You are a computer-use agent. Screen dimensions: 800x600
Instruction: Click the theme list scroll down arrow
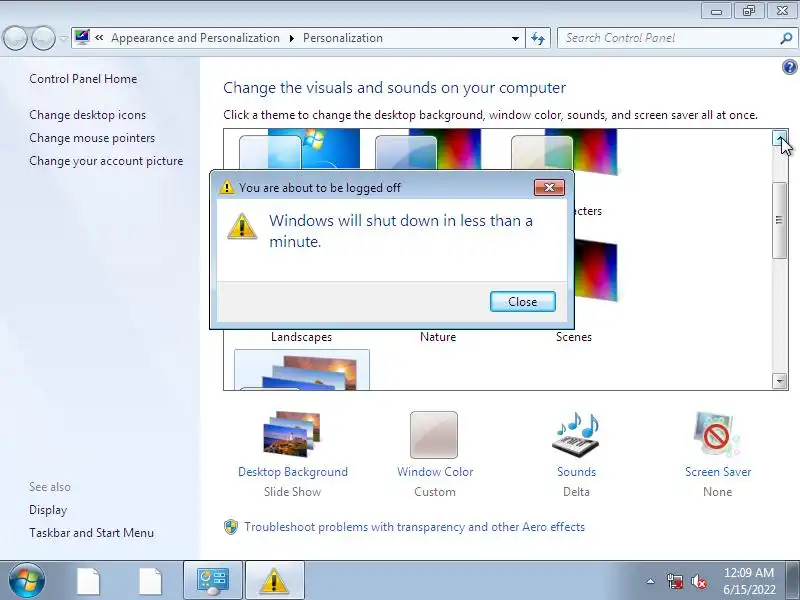click(780, 381)
